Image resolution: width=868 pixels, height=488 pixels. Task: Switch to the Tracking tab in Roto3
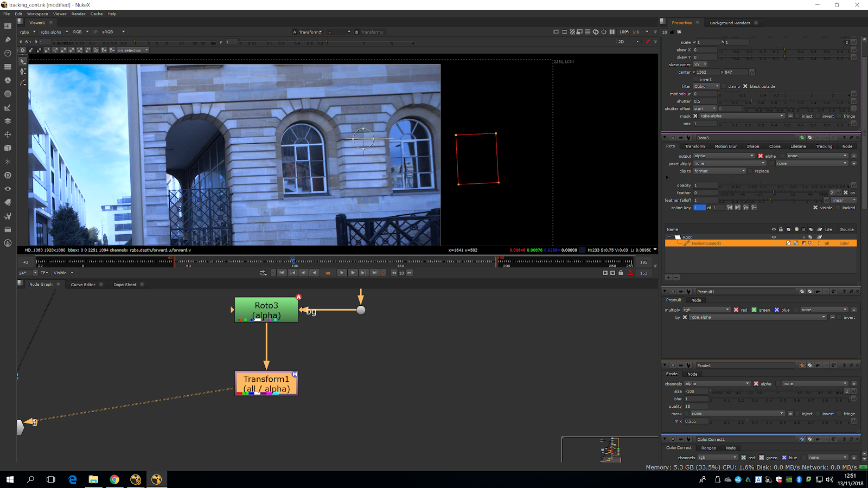coord(824,146)
